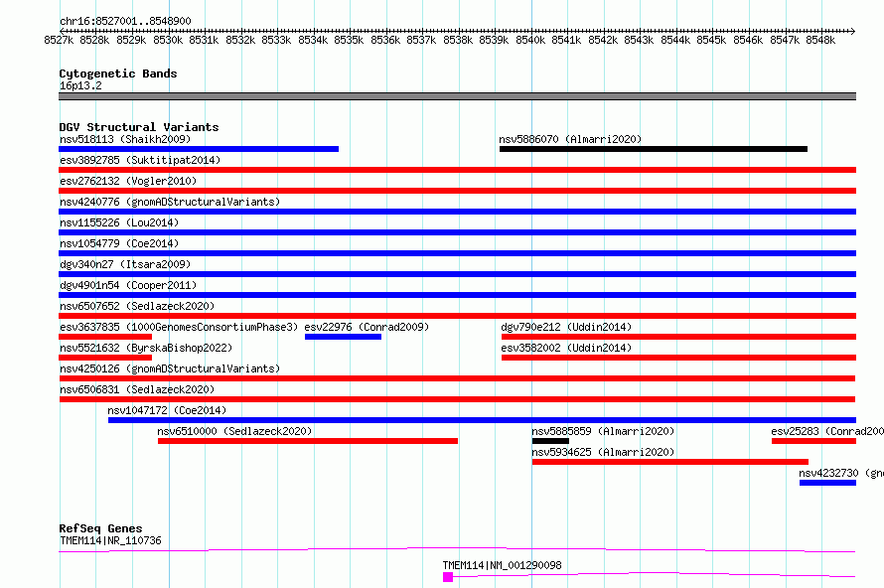884x588 pixels.
Task: Open the nsv1155226 (Lou2014) variant label
Action: 119,222
